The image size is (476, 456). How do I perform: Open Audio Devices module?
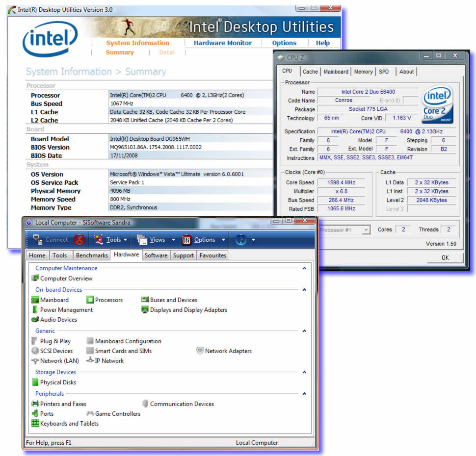[x=54, y=320]
